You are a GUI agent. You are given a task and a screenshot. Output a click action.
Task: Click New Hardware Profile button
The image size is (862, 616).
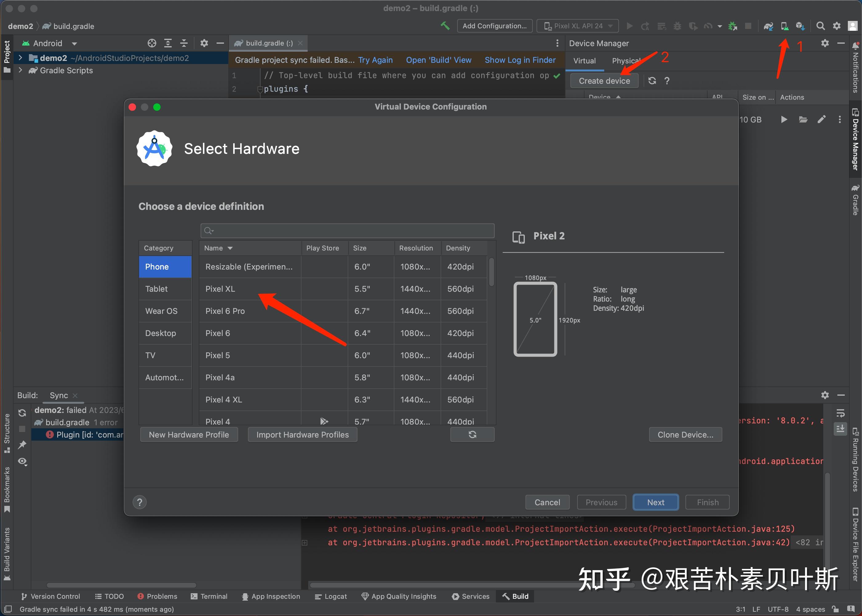[189, 435]
